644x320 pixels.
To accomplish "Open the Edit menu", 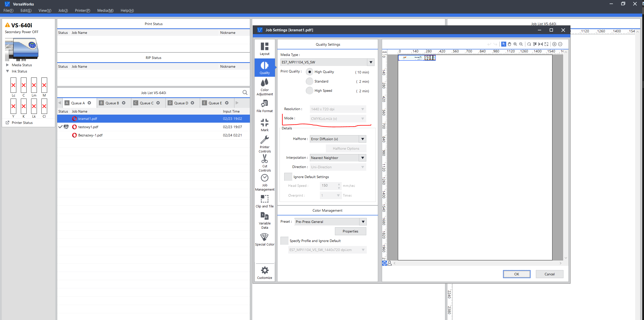I will click(26, 11).
